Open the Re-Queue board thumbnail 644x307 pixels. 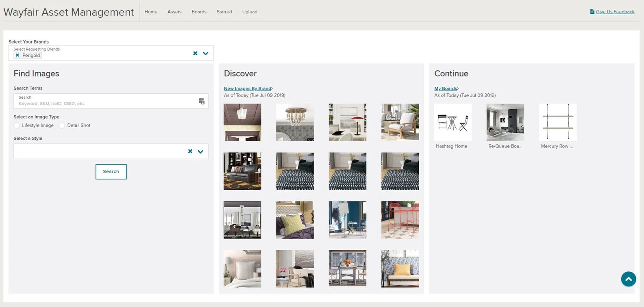[x=505, y=122]
